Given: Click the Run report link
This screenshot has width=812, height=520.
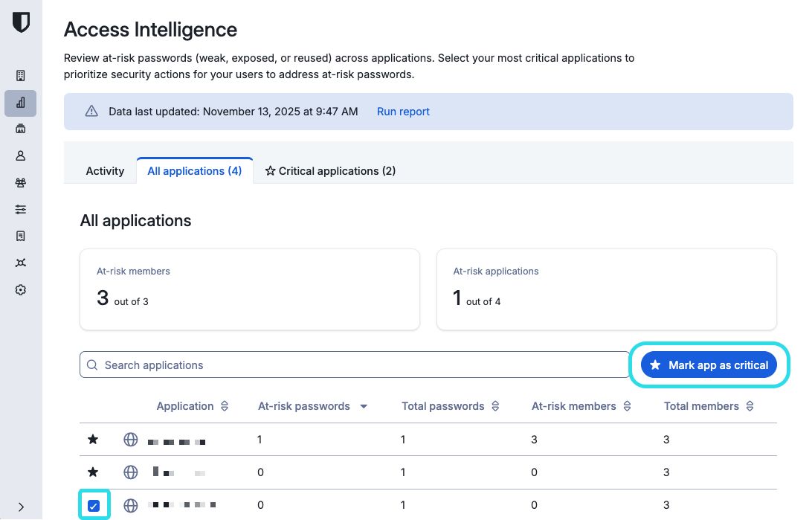Looking at the screenshot, I should 403,112.
